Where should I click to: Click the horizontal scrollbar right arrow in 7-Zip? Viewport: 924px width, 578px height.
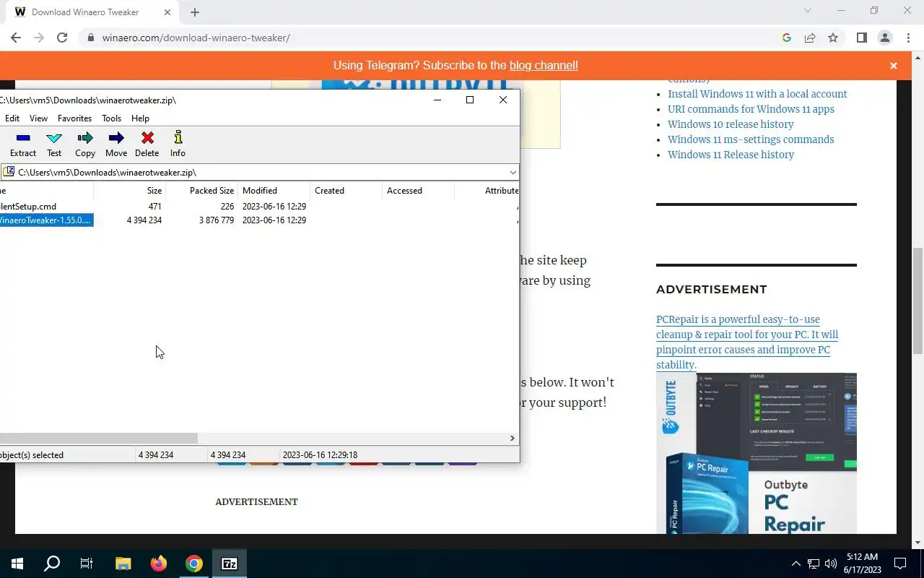point(512,438)
